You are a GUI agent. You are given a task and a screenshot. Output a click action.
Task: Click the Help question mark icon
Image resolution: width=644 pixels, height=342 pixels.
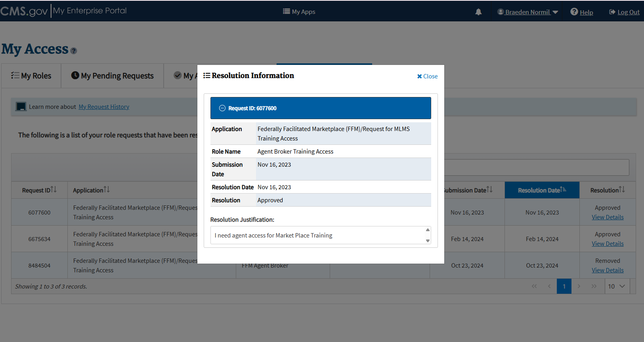[x=574, y=11]
